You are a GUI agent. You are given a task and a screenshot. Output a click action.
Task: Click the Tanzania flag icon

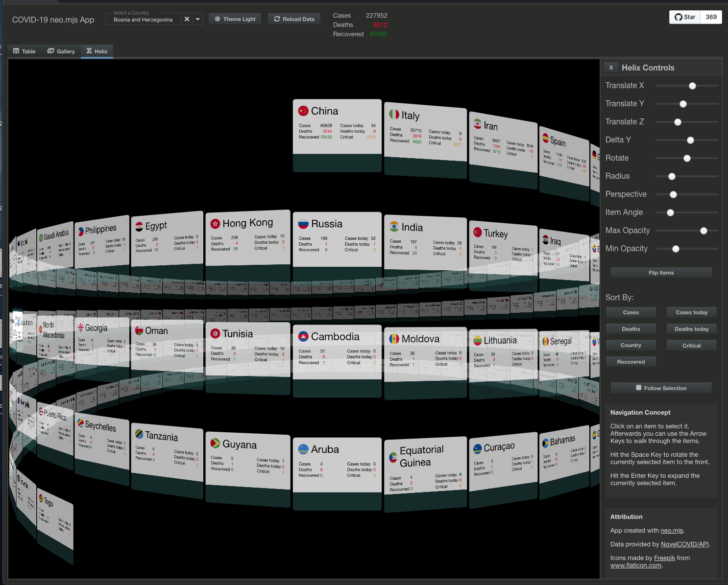(x=139, y=434)
